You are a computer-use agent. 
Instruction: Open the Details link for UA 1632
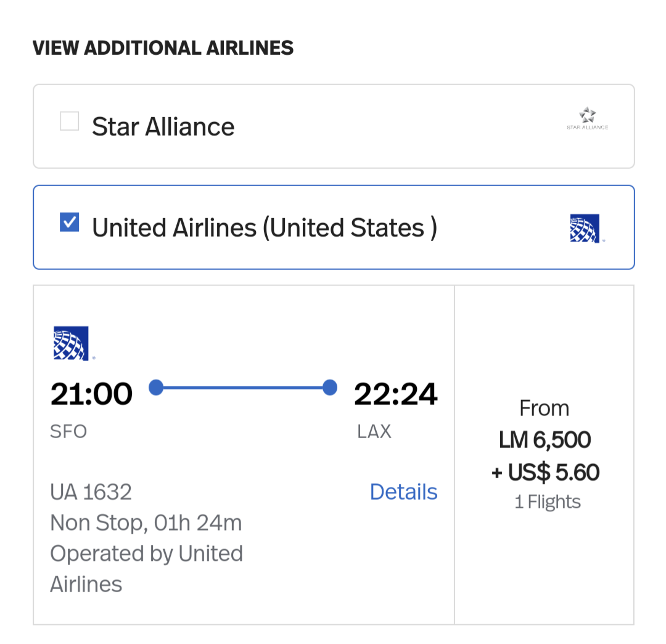[403, 492]
